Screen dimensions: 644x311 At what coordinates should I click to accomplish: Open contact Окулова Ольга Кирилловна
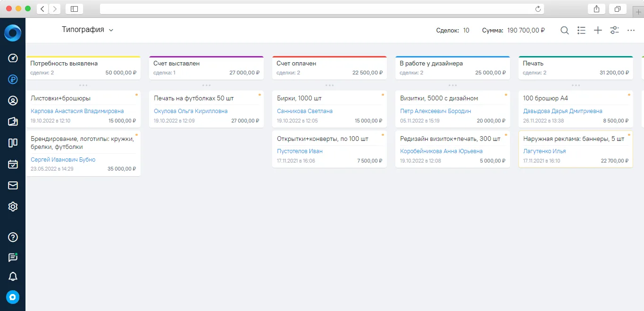(x=191, y=111)
